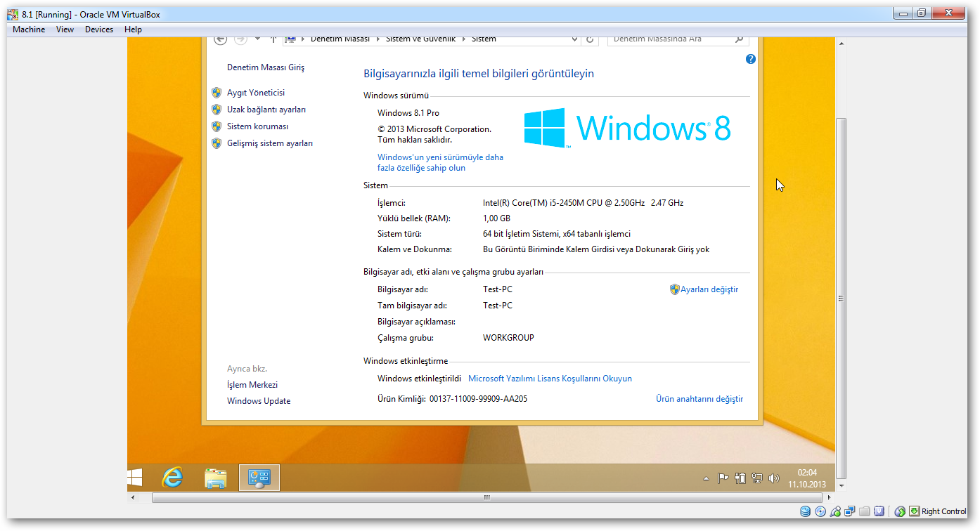
Task: Click the Ayarları değiştir link
Action: [x=709, y=289]
